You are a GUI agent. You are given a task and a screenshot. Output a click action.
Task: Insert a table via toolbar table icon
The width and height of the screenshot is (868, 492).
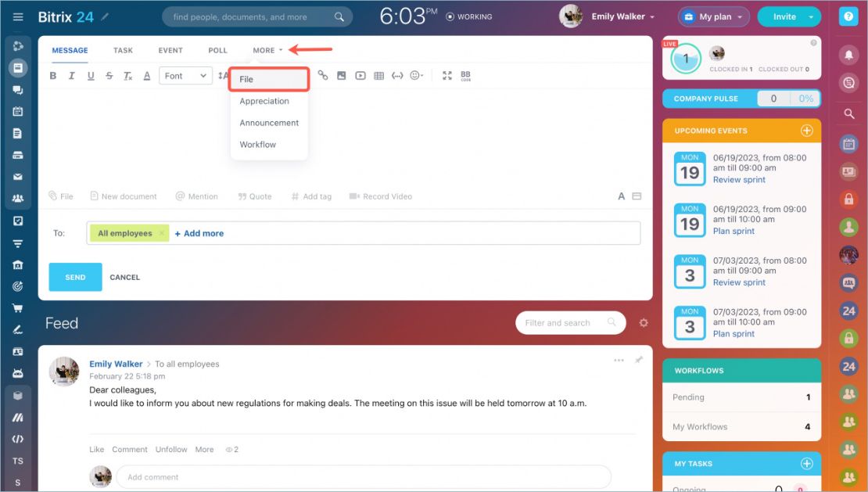[x=378, y=75]
